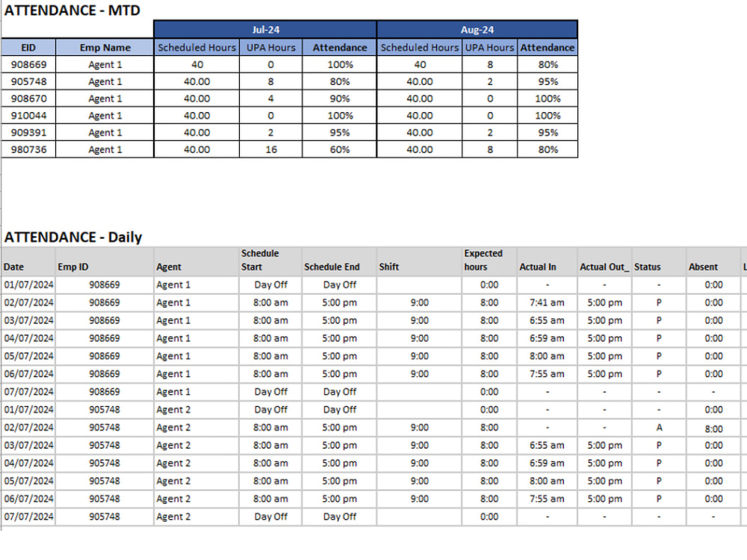This screenshot has width=747, height=560.
Task: Click the ATTENDANCE - MTD title
Action: [72, 10]
